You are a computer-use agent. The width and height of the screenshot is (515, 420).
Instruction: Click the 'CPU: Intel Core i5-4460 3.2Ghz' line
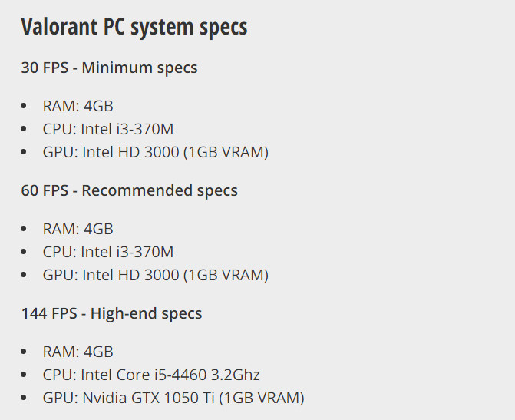coord(151,375)
